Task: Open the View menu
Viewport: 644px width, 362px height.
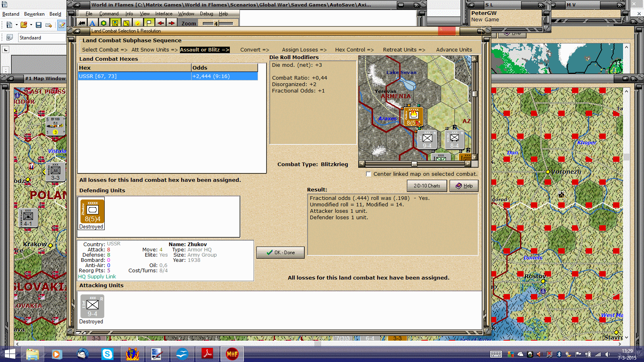Action: [145, 14]
